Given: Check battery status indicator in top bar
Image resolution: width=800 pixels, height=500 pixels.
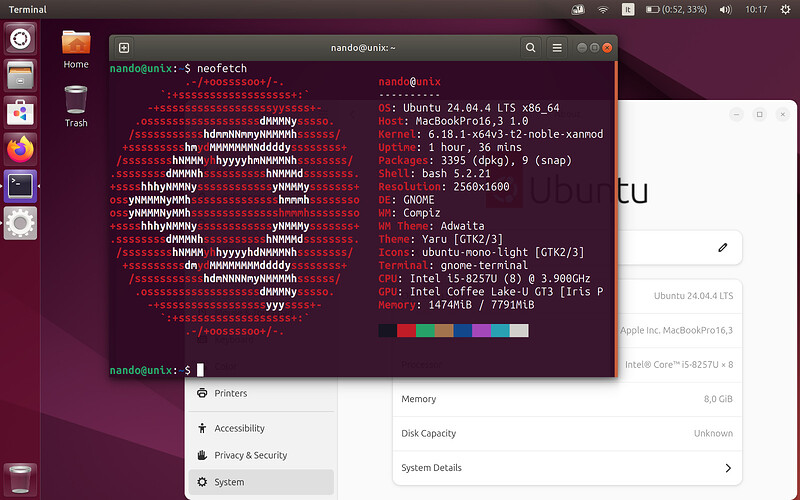Looking at the screenshot, I should (677, 10).
